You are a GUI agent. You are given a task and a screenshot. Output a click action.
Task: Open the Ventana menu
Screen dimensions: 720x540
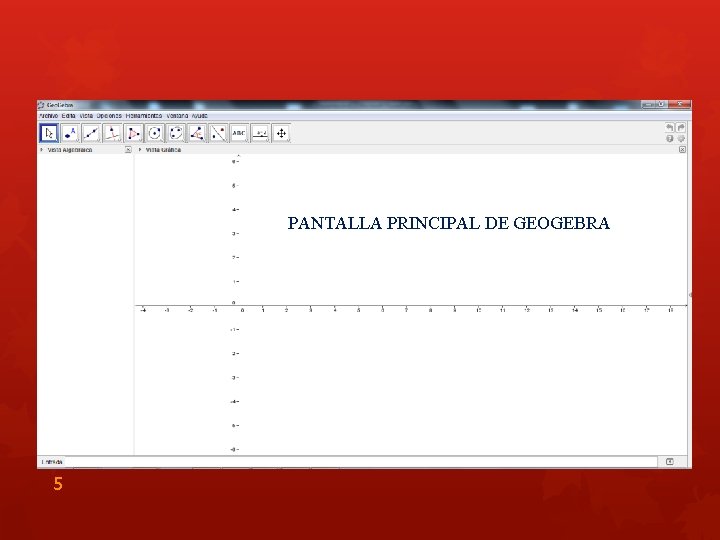pyautogui.click(x=177, y=116)
